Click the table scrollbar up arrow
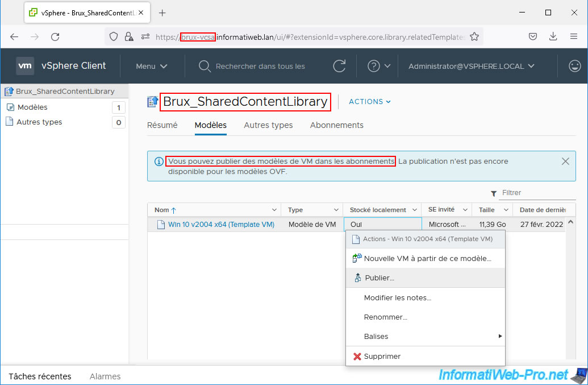The width and height of the screenshot is (588, 385). (x=570, y=222)
